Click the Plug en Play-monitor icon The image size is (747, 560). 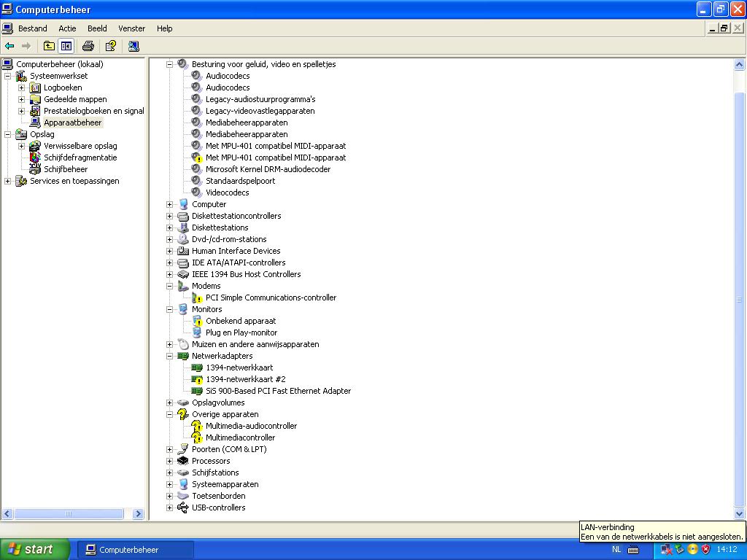(197, 332)
